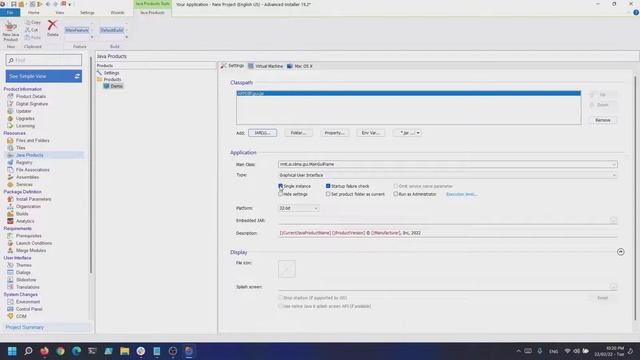Click the Execution level link

(x=461, y=194)
